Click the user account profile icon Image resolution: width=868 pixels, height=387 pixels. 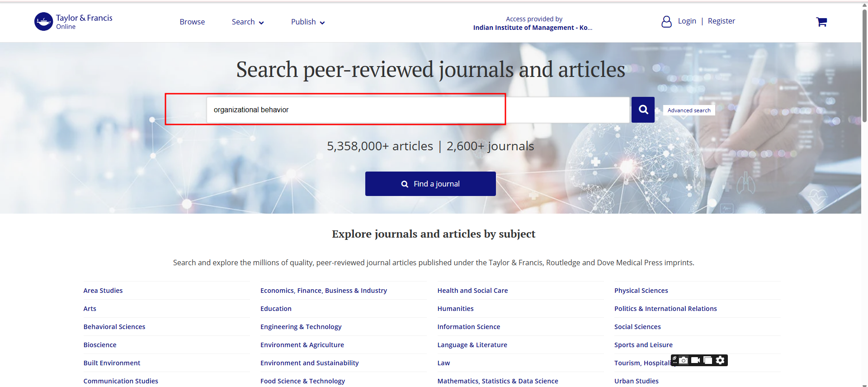666,22
